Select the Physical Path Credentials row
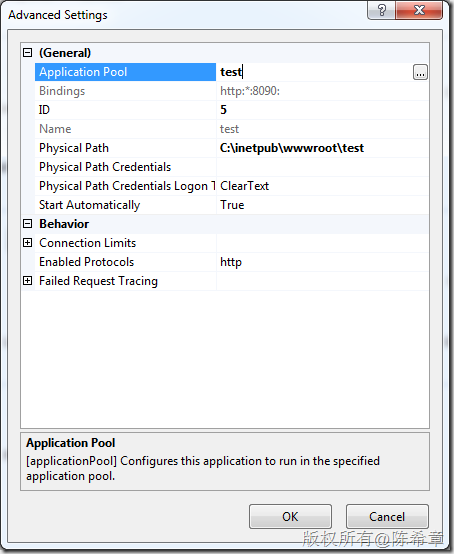The image size is (454, 554). pos(231,167)
